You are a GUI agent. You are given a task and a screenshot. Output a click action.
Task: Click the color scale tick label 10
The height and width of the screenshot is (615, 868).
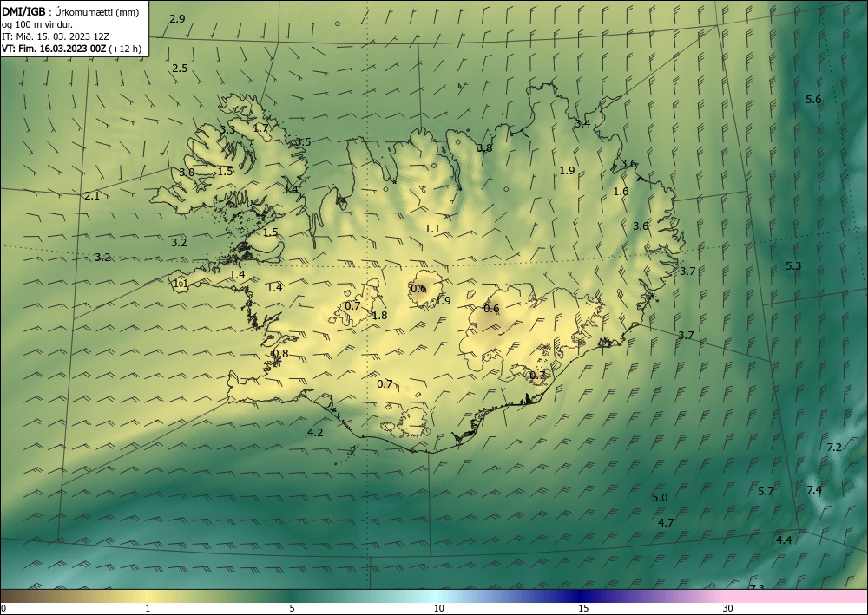click(x=439, y=609)
